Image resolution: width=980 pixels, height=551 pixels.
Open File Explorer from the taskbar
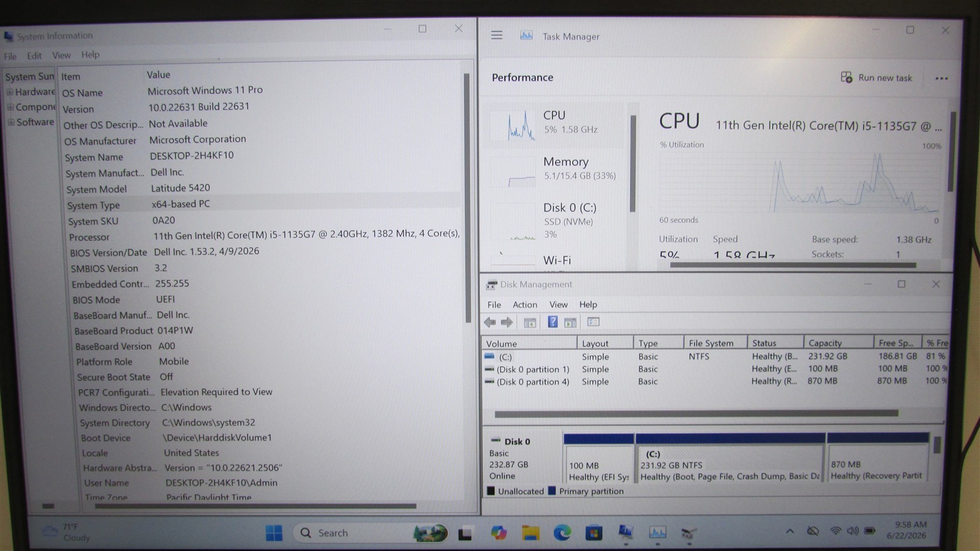click(x=530, y=533)
